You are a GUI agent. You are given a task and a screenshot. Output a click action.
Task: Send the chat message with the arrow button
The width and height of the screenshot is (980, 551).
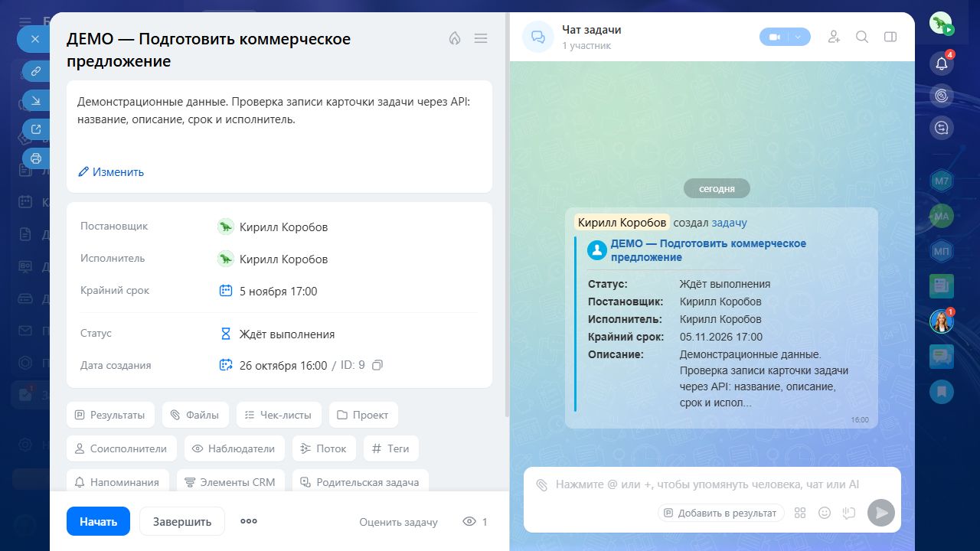coord(881,513)
